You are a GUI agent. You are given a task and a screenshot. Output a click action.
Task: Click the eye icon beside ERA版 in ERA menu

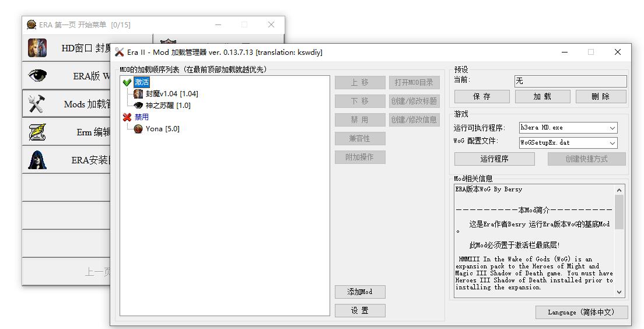pyautogui.click(x=37, y=76)
